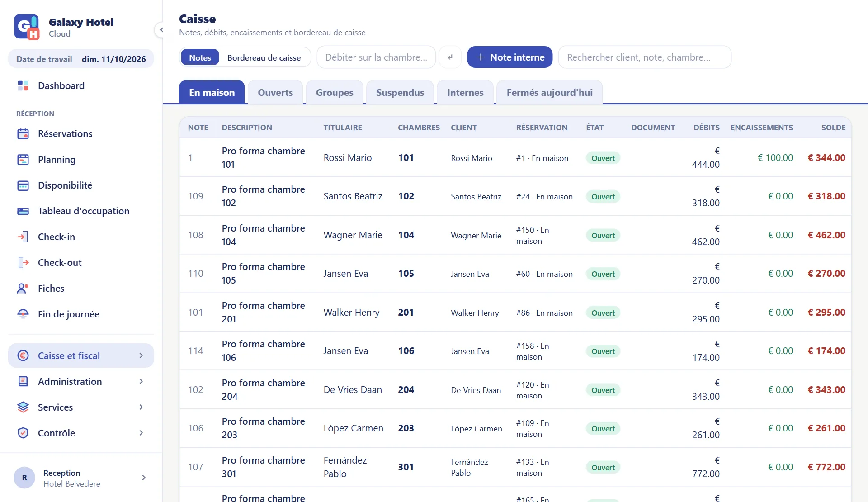Click the Ouvert status badge for Rossi Mario

(603, 158)
